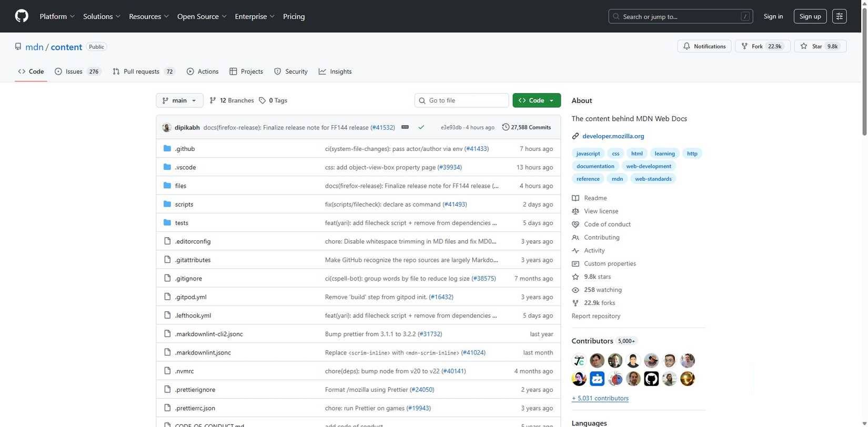Open the scripts folder
The width and height of the screenshot is (868, 427).
[184, 204]
